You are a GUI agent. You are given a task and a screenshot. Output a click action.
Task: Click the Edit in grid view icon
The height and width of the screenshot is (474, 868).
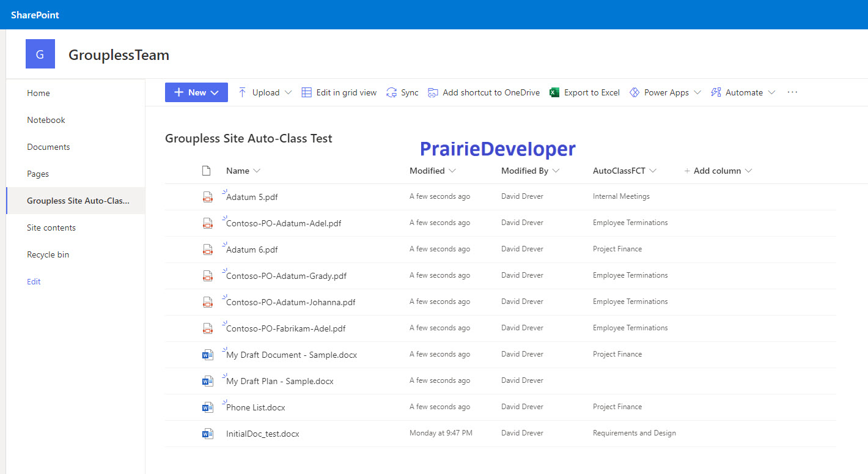pos(306,92)
